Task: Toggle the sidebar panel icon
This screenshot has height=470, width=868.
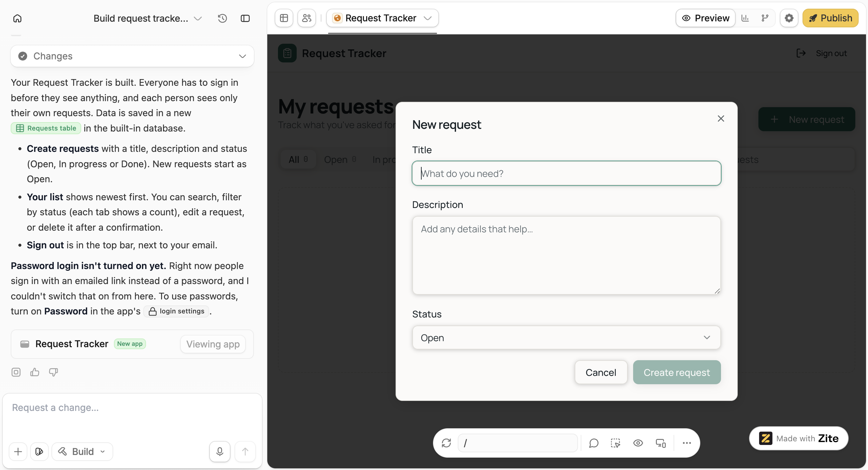Action: click(245, 18)
